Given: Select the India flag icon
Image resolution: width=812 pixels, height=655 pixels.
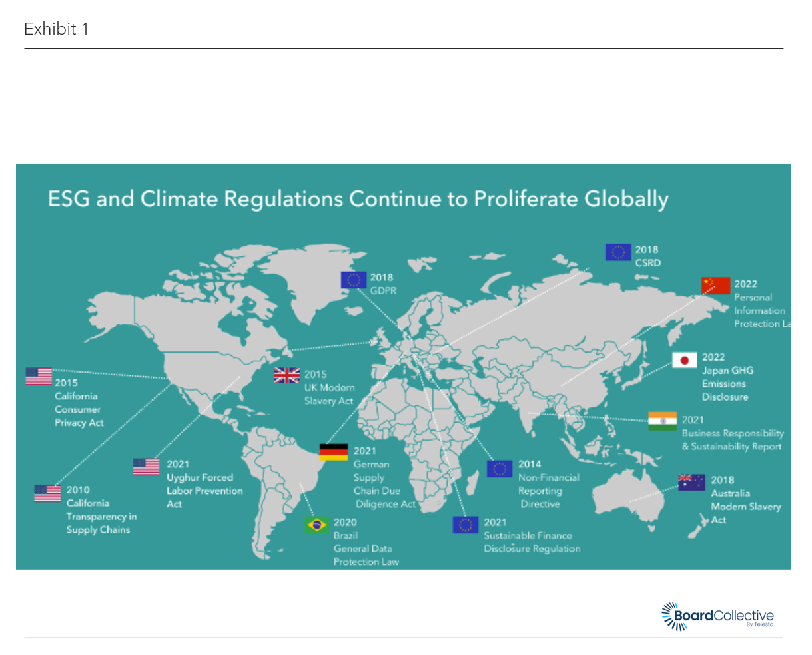Looking at the screenshot, I should pos(662,421).
